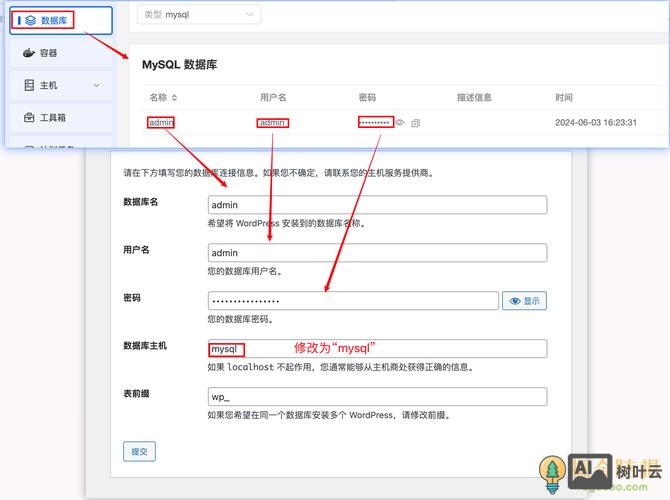
Task: Click the 描述信息 column header
Action: pos(474,97)
